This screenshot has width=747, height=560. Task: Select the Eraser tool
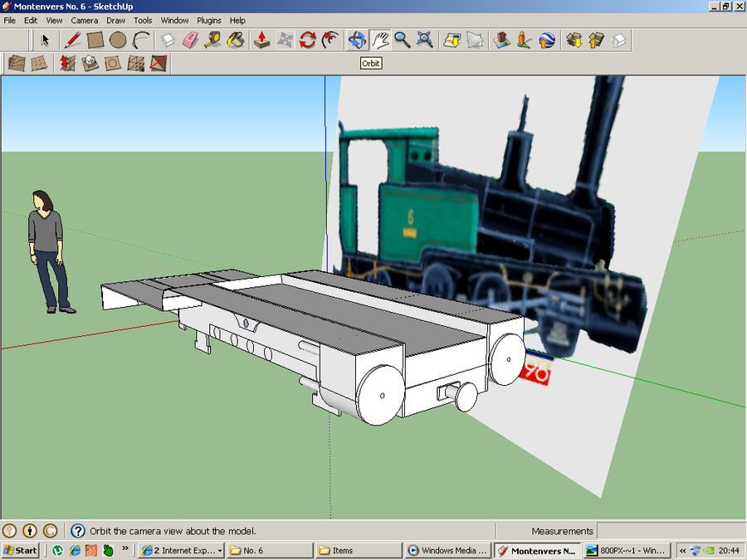(x=191, y=40)
